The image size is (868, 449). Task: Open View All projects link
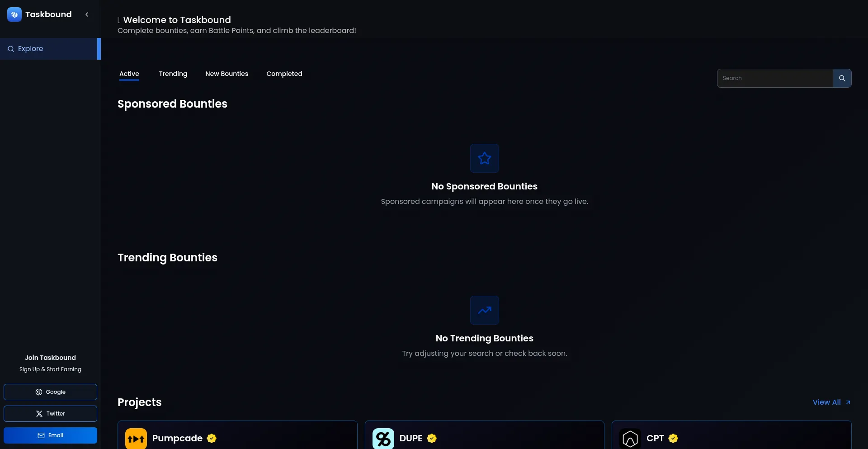pyautogui.click(x=831, y=402)
